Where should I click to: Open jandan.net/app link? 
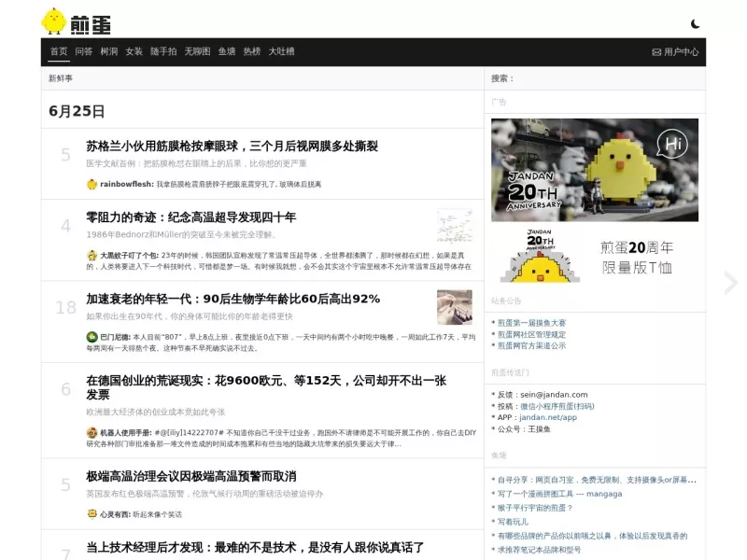(x=548, y=417)
